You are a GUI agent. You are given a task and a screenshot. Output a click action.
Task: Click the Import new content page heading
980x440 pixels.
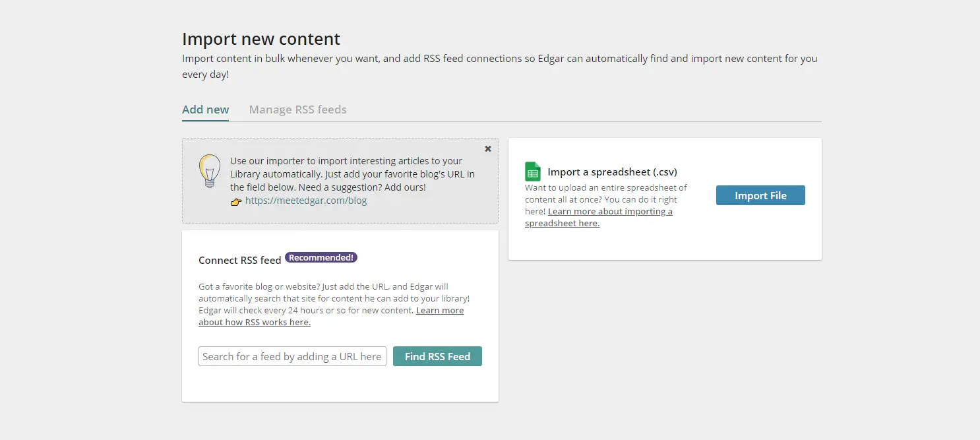(261, 39)
